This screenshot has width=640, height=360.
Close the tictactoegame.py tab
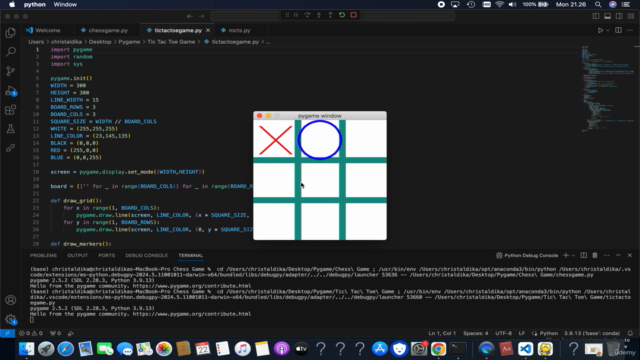pyautogui.click(x=208, y=30)
